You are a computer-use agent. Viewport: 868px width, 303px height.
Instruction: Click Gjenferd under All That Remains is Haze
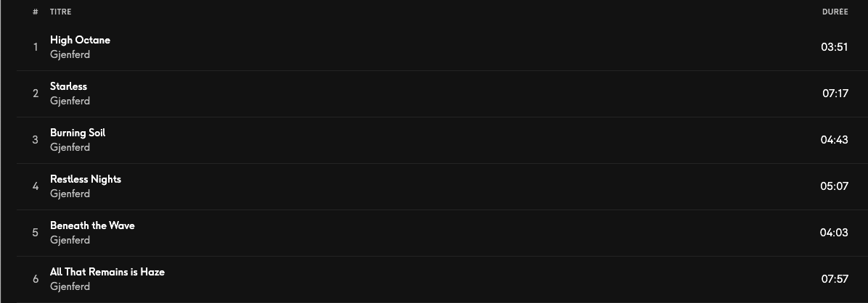[x=70, y=287]
